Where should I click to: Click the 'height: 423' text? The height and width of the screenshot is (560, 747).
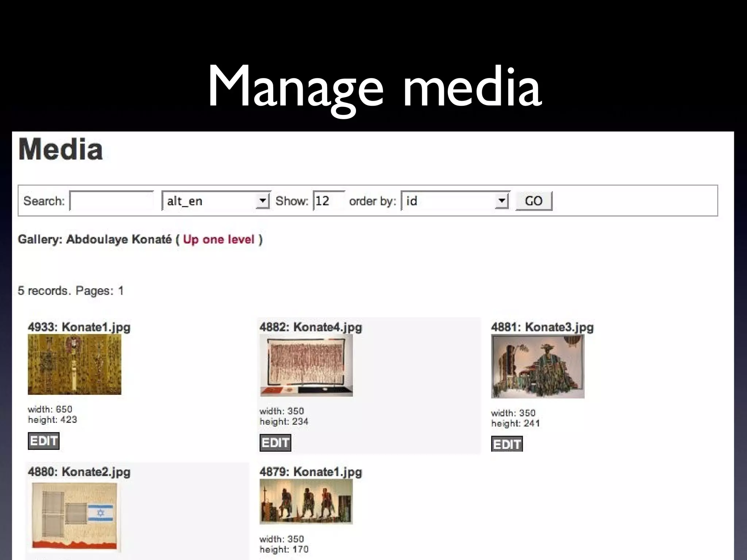(x=53, y=420)
